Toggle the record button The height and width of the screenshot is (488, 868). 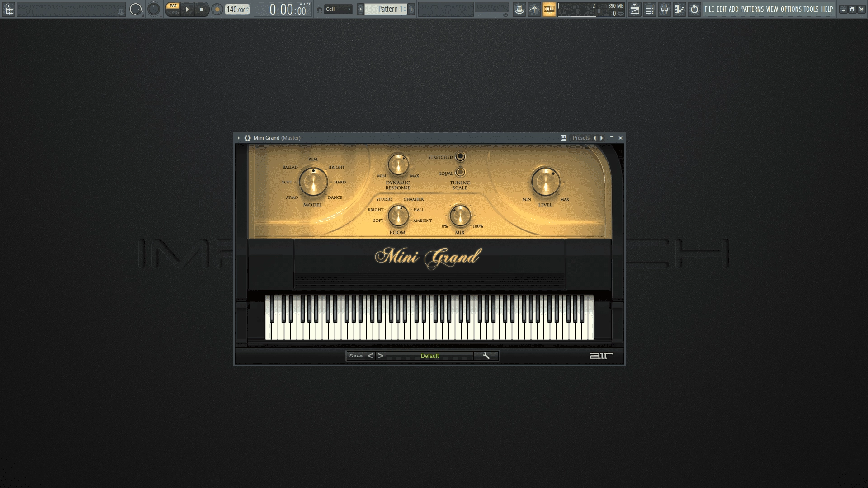click(x=217, y=9)
